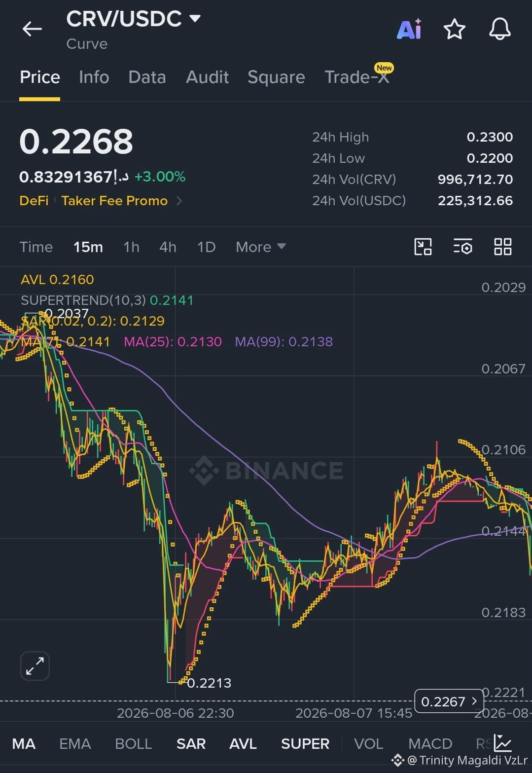
Task: Toggle the EMA indicator
Action: click(x=75, y=743)
